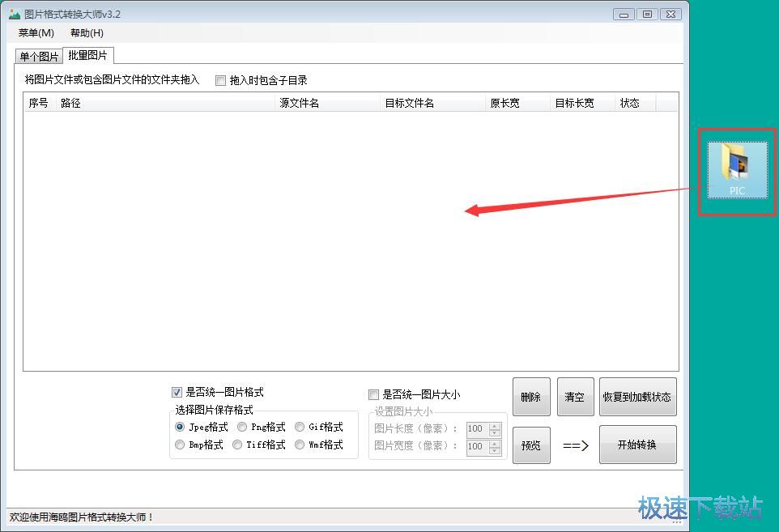
Task: Click 清空 to clear the file list
Action: 575,396
